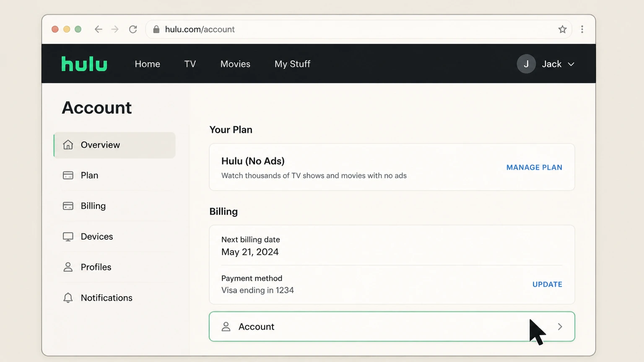644x362 pixels.
Task: Click the Account page title
Action: click(x=97, y=108)
